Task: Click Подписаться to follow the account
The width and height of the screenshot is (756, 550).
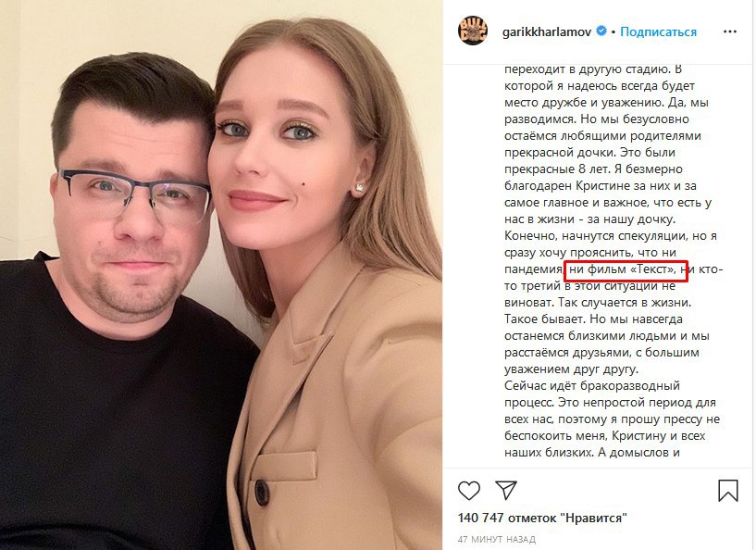Action: (658, 31)
